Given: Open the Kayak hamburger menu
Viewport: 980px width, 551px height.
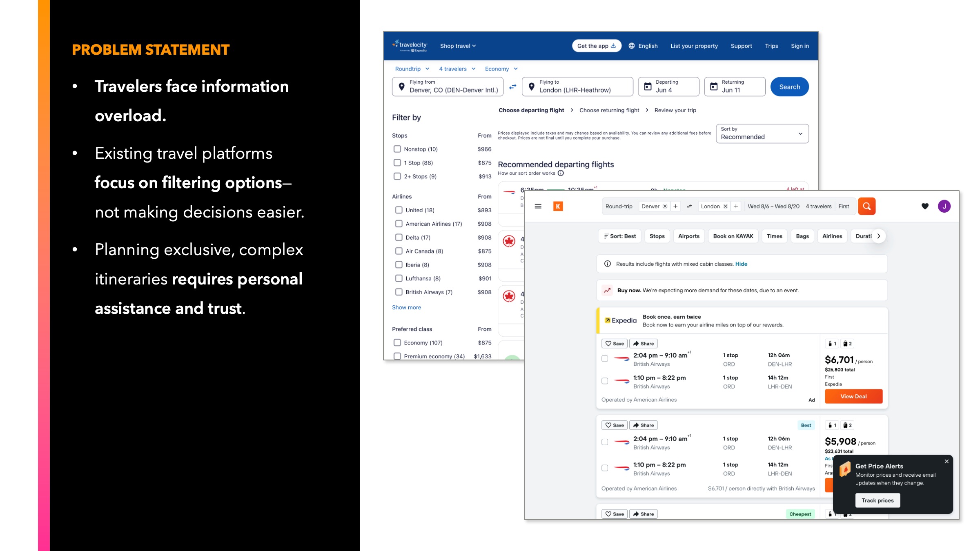Looking at the screenshot, I should coord(538,206).
